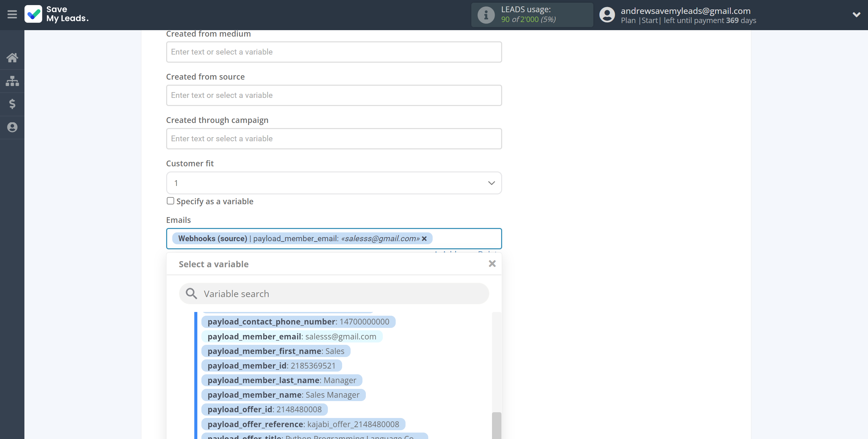
Task: Remove the payload_member_email tag from Emails
Action: [x=424, y=238]
